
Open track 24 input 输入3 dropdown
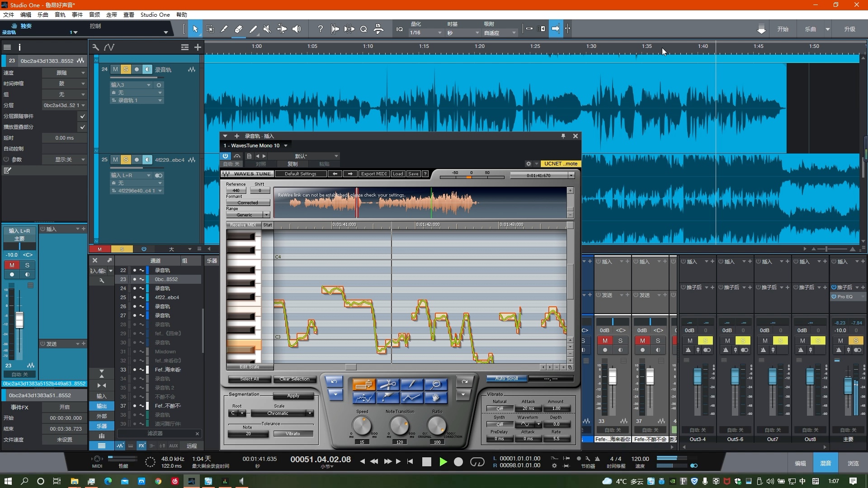131,85
